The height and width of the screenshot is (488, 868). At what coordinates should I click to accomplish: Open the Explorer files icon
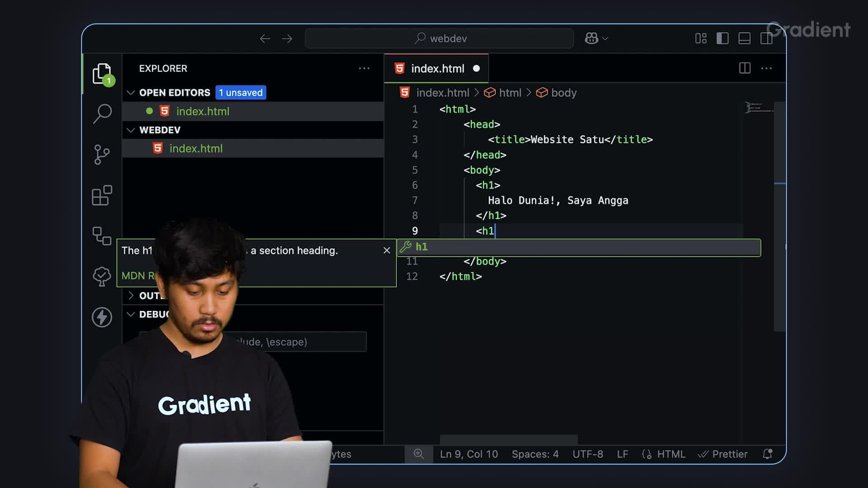tap(102, 74)
